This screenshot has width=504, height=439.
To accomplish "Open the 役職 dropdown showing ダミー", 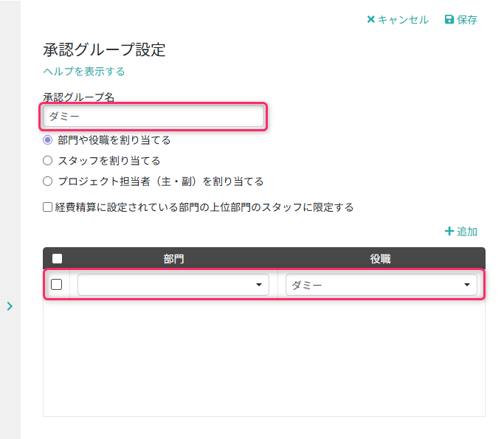I will tap(381, 285).
